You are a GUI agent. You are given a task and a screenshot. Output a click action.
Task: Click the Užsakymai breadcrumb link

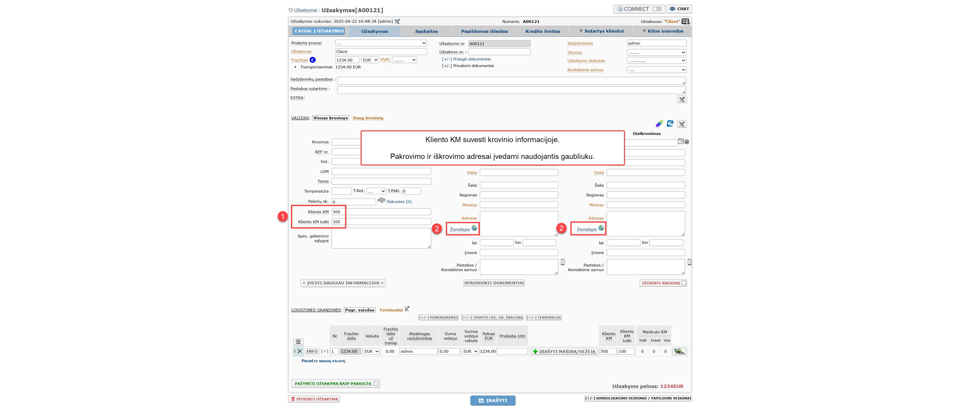click(305, 11)
